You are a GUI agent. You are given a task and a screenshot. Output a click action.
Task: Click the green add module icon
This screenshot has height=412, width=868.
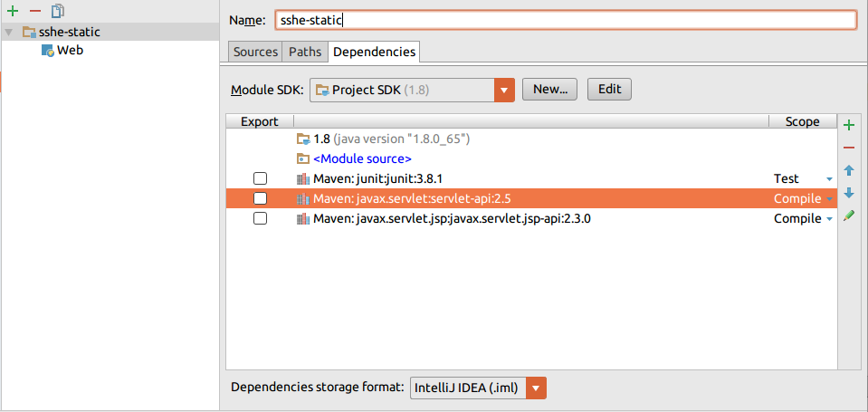(x=13, y=11)
